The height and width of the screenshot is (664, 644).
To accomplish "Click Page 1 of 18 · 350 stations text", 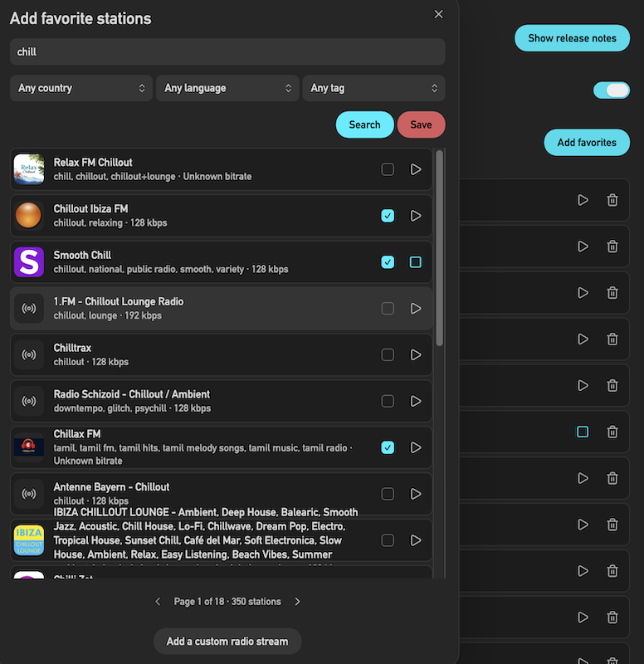I will (x=227, y=602).
